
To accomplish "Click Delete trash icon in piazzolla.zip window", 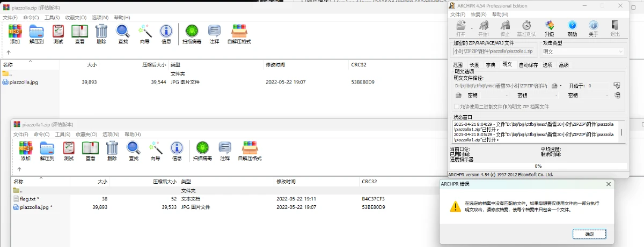I will pyautogui.click(x=101, y=31).
